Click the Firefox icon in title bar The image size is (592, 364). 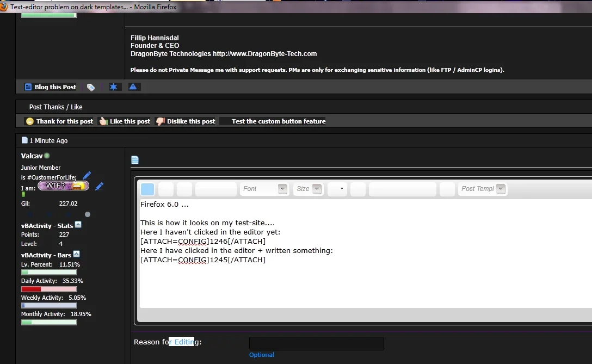click(x=4, y=7)
